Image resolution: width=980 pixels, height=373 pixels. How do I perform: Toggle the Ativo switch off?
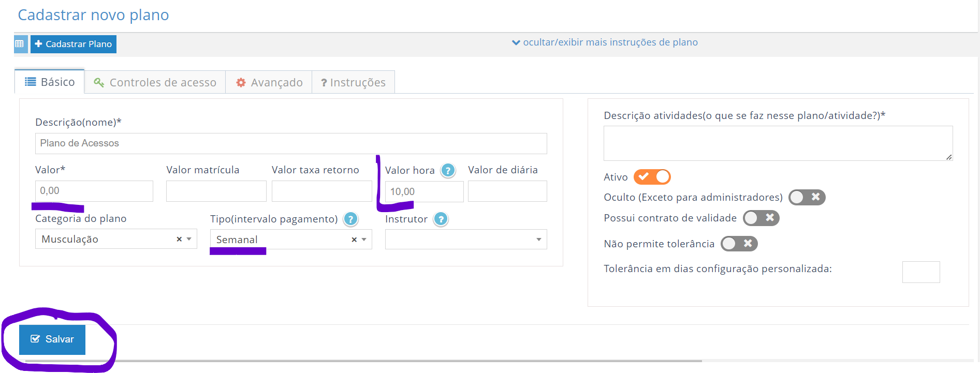(x=652, y=177)
